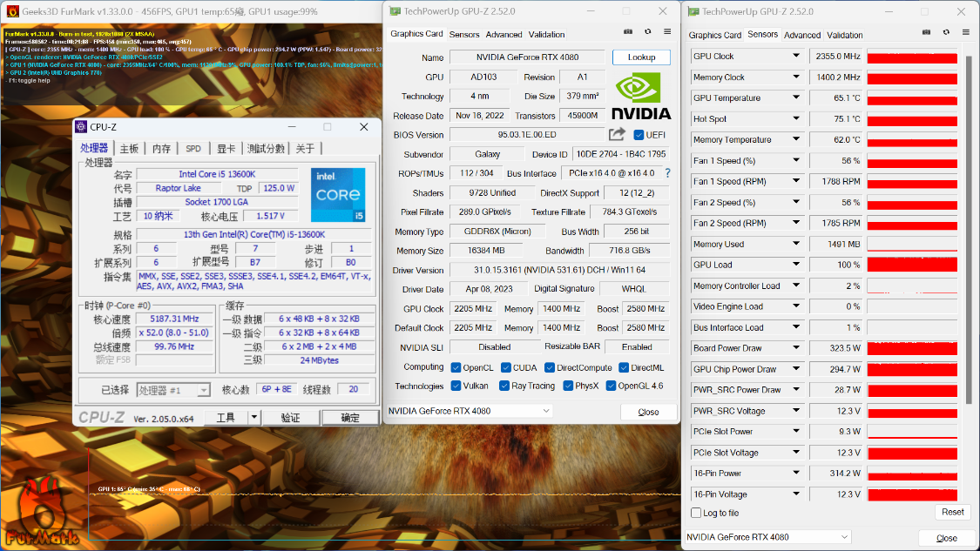Click Close in the GPU-Z Sensors window
Image resolution: width=980 pixels, height=551 pixels.
(x=946, y=538)
